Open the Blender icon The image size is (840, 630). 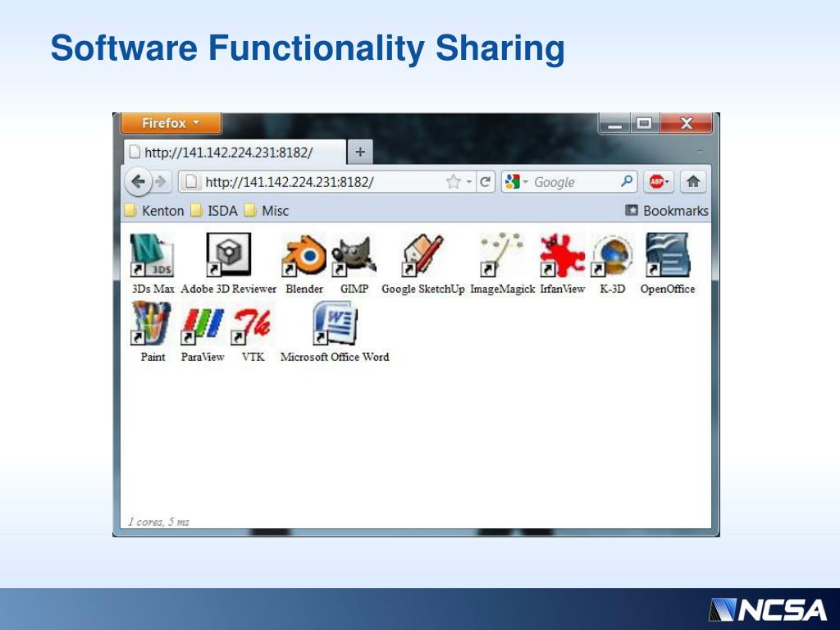coord(304,255)
